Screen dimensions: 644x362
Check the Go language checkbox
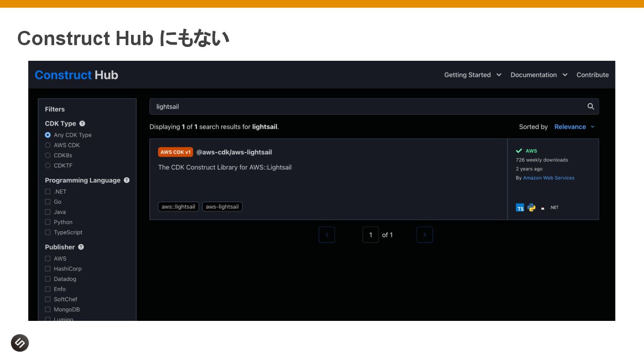(47, 202)
